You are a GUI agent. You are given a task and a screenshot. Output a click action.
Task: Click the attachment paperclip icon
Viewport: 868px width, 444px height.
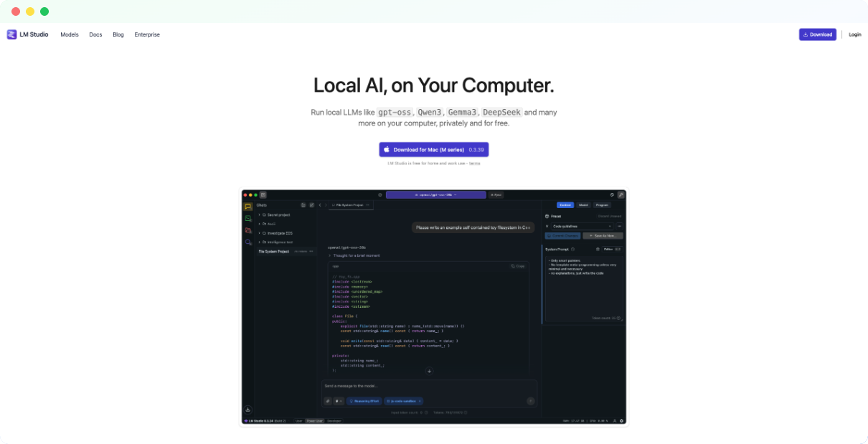[328, 401]
